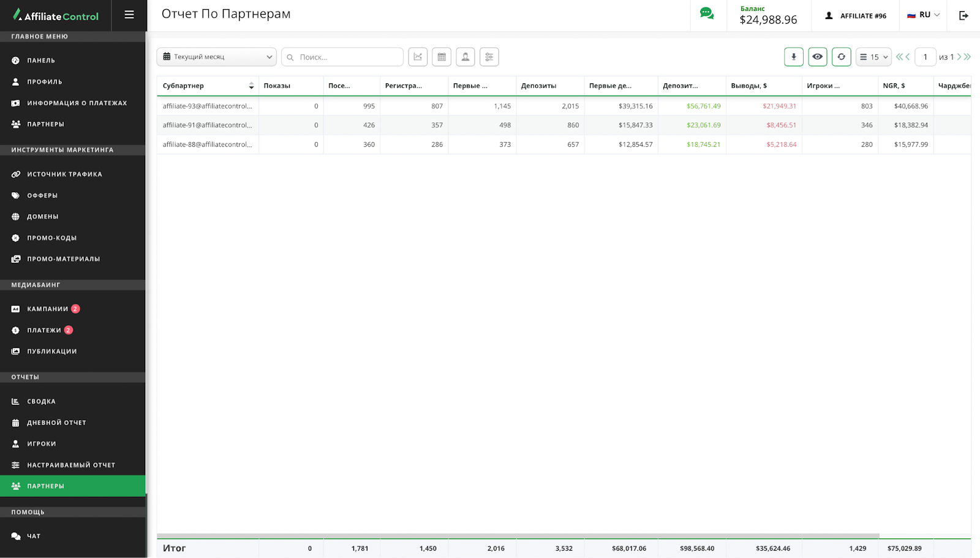Click the user filter icon in toolbar
Viewport: 980px width, 558px height.
(x=466, y=57)
